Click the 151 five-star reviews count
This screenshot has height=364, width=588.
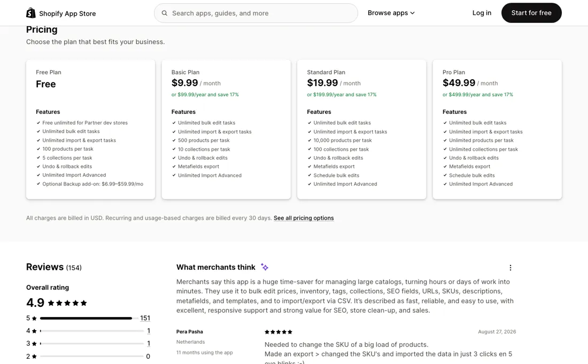click(145, 318)
